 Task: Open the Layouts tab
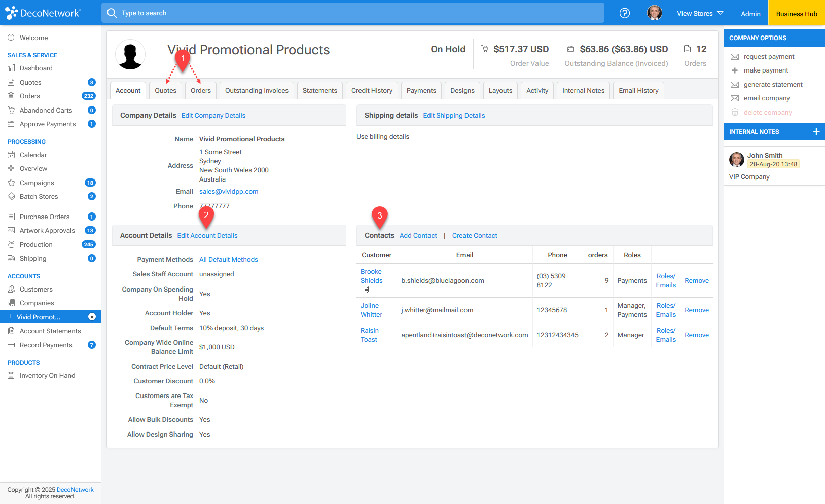500,90
